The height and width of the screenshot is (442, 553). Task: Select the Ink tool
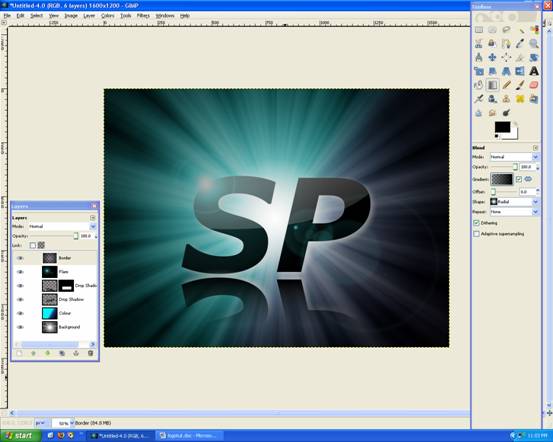point(492,99)
